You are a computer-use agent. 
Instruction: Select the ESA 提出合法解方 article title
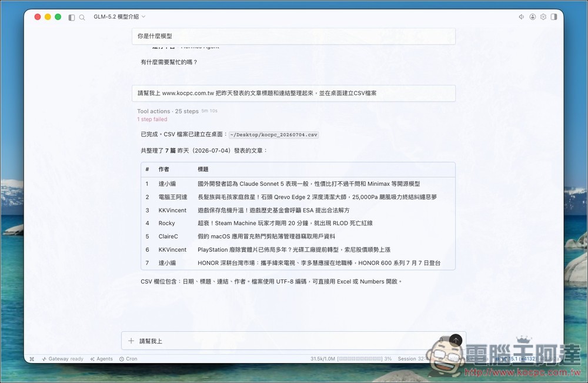point(273,210)
